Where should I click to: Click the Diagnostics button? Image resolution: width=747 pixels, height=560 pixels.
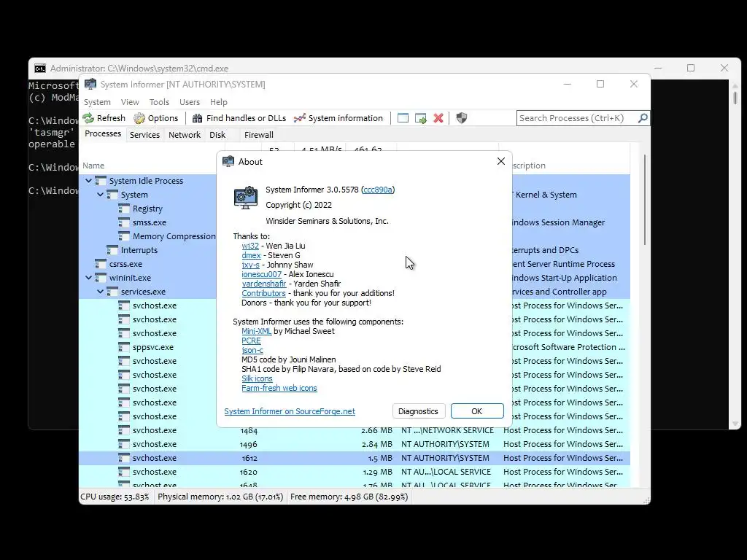click(x=418, y=411)
